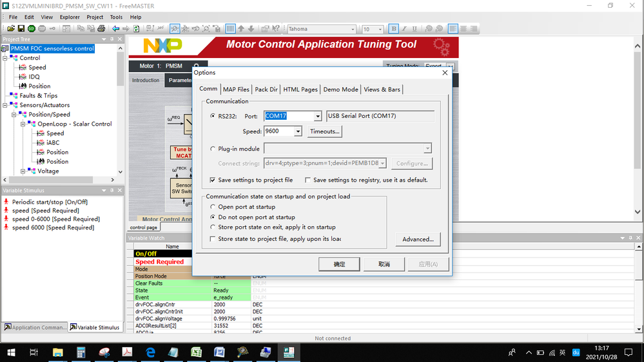Select Do not open port at startup
Viewport: 644px width, 362px height.
pos(212,217)
